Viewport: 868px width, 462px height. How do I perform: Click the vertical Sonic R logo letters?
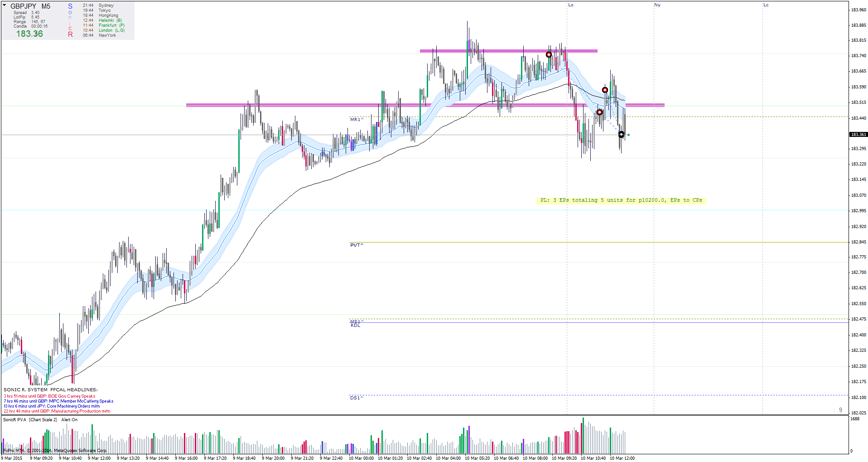(70, 20)
